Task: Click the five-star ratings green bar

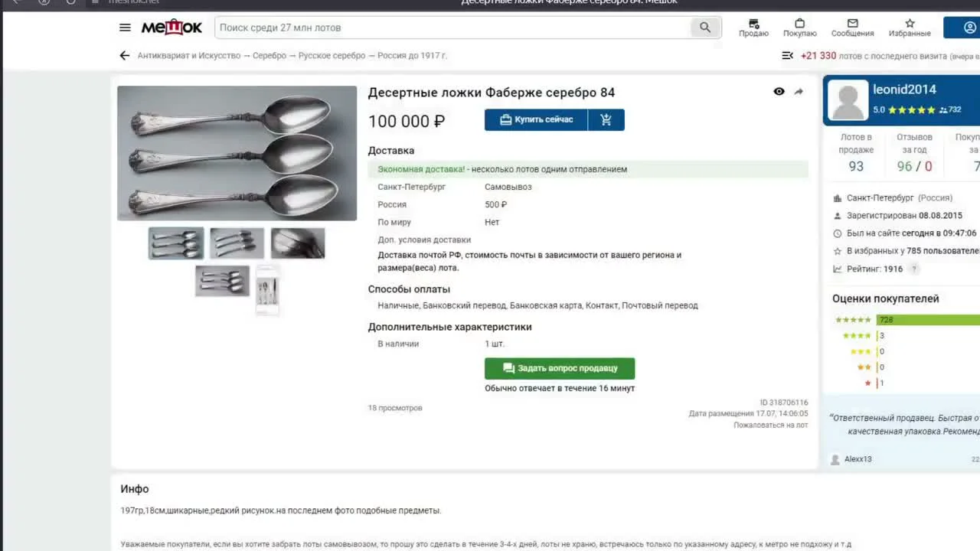Action: pyautogui.click(x=928, y=320)
